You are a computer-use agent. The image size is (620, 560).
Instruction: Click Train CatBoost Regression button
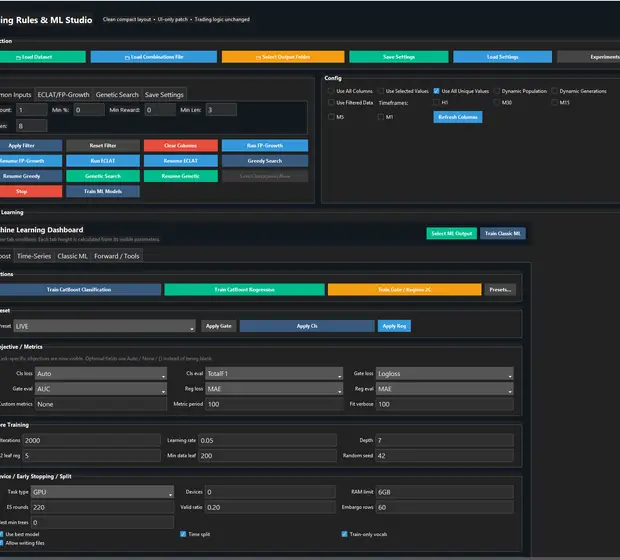click(x=244, y=290)
